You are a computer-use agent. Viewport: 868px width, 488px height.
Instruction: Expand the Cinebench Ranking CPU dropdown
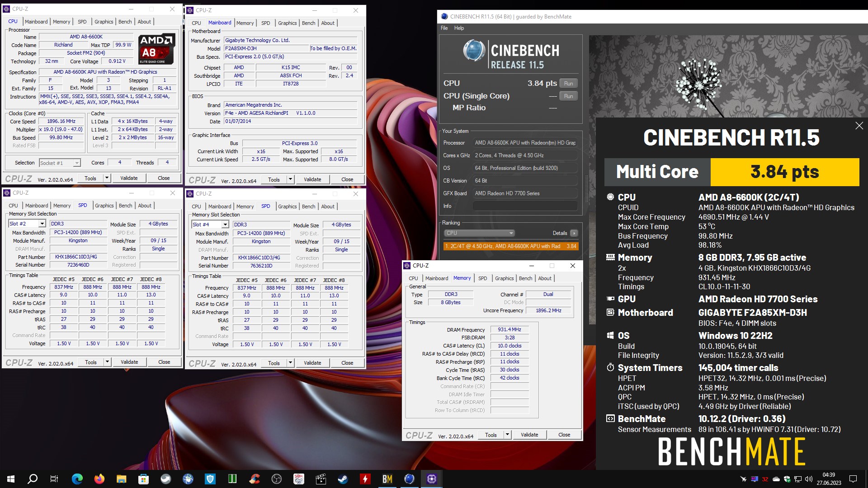[480, 233]
